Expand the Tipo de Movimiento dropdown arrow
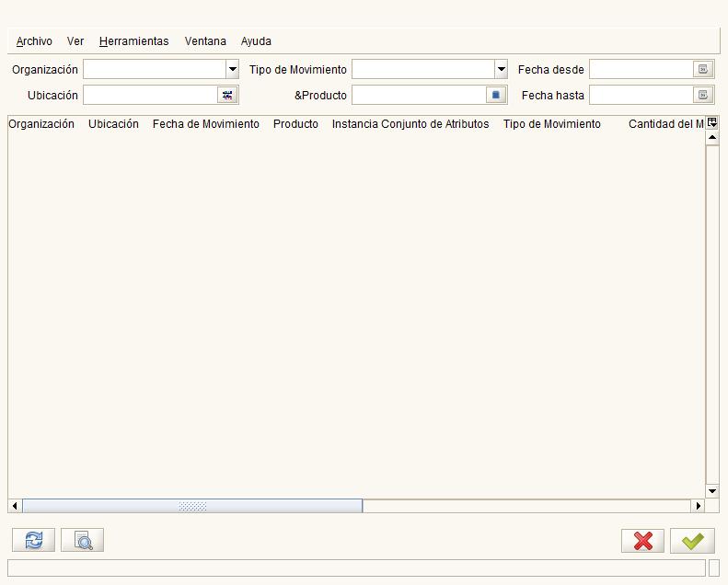The width and height of the screenshot is (728, 585). click(501, 70)
